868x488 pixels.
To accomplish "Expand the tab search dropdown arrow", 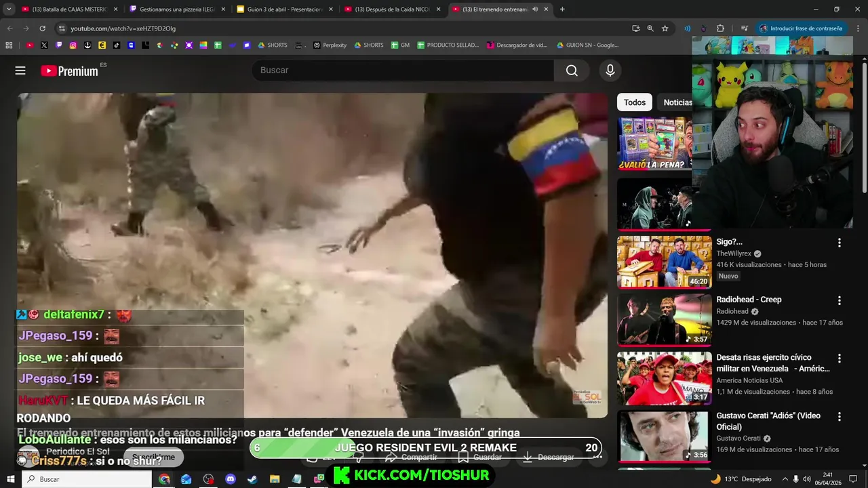I will 9,9.
